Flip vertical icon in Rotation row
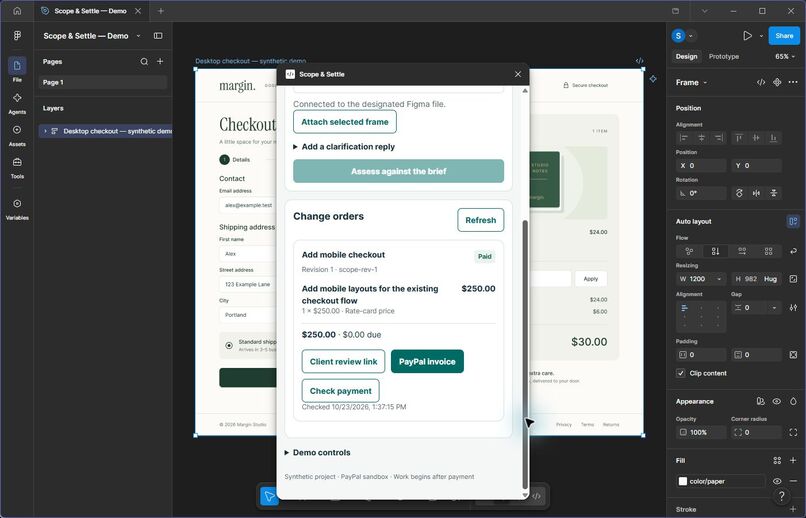This screenshot has width=806, height=518. click(774, 193)
